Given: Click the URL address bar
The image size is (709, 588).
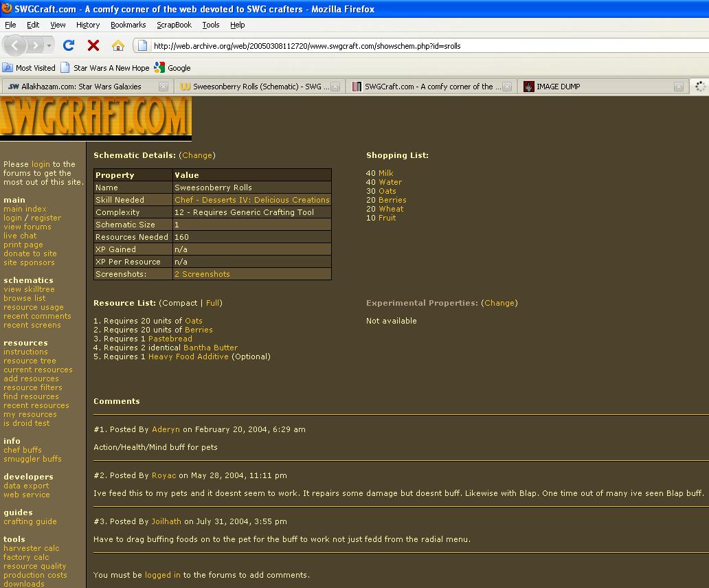Looking at the screenshot, I should pyautogui.click(x=412, y=46).
